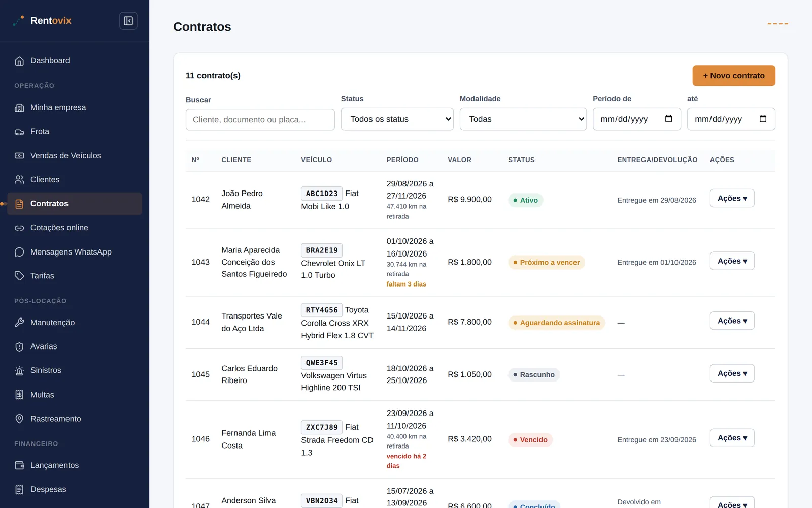
Task: Click the Sinistros siren icon
Action: pos(19,370)
